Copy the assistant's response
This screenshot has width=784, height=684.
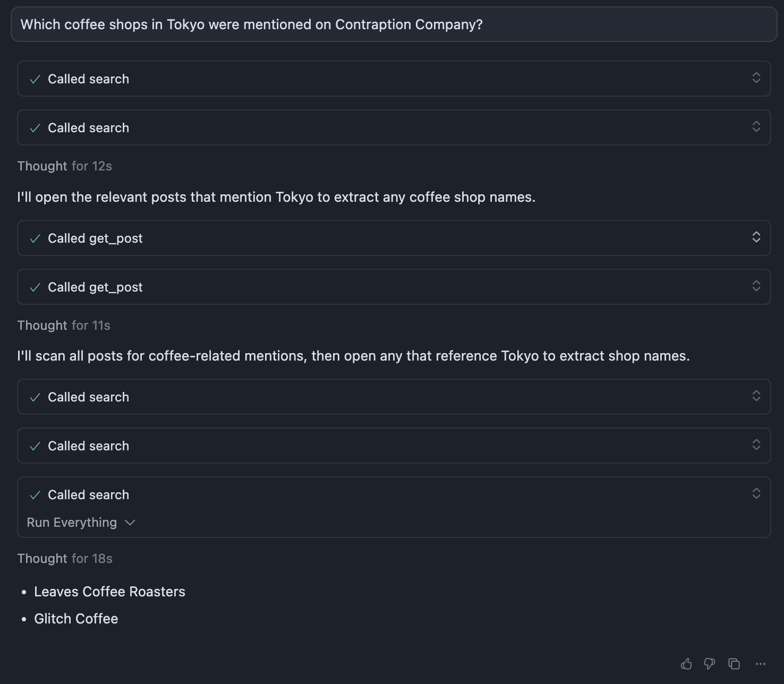[x=734, y=664]
